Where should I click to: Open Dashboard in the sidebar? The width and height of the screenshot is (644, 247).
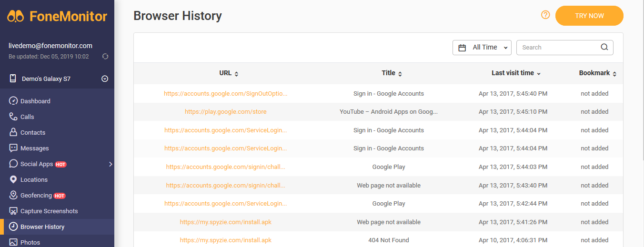tap(35, 101)
